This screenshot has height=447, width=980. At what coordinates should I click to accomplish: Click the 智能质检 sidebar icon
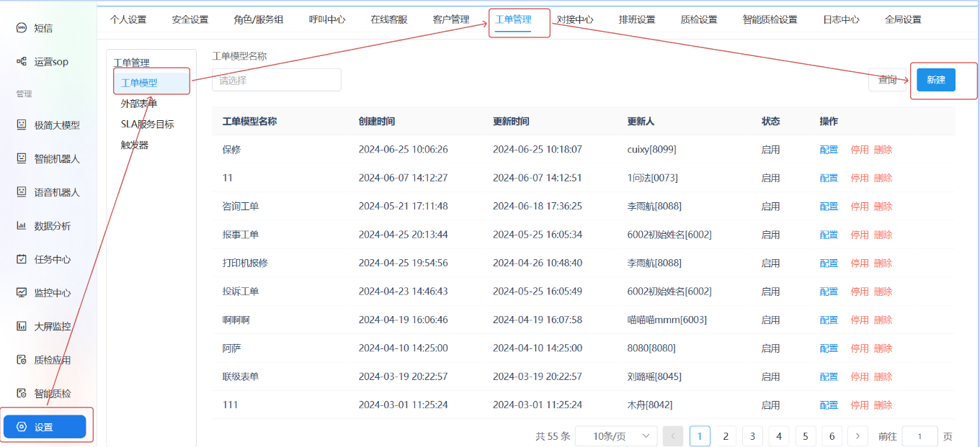pos(22,393)
